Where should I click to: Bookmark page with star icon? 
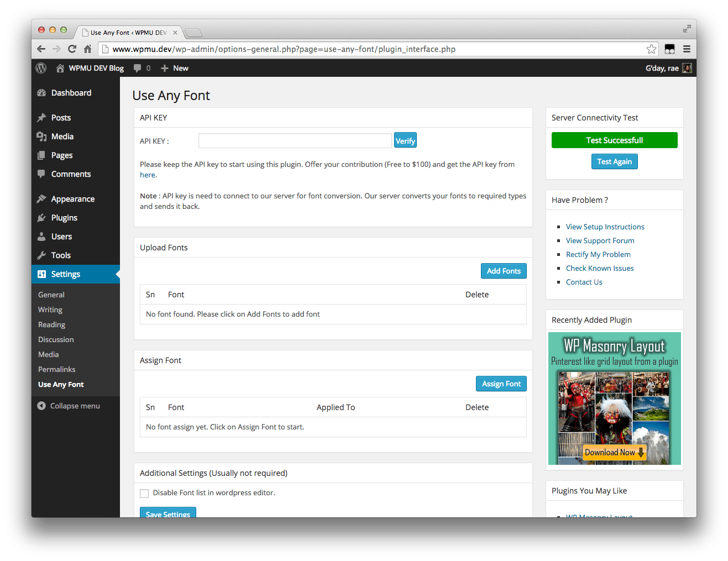pos(652,49)
